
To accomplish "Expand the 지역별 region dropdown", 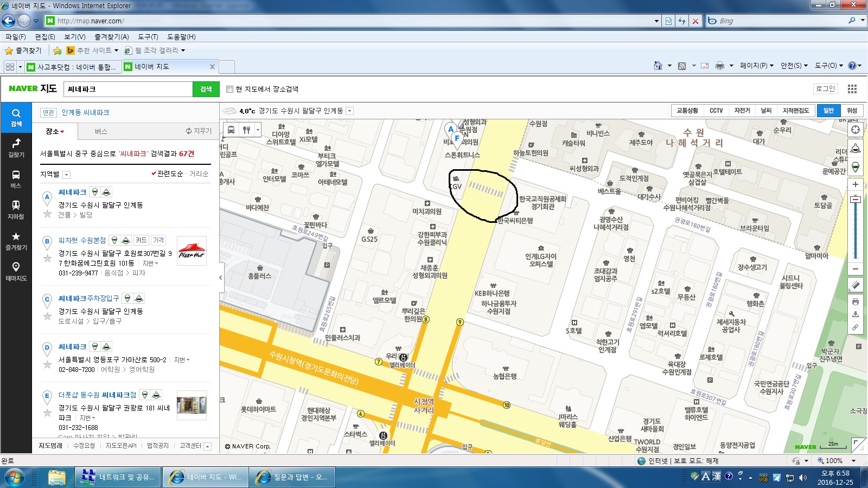I will coord(66,175).
